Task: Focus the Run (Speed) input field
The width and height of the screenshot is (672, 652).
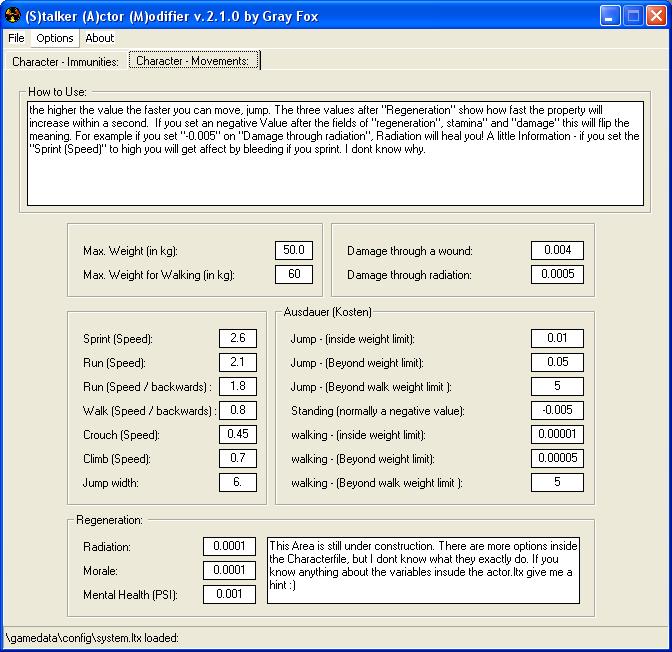Action: coord(238,363)
